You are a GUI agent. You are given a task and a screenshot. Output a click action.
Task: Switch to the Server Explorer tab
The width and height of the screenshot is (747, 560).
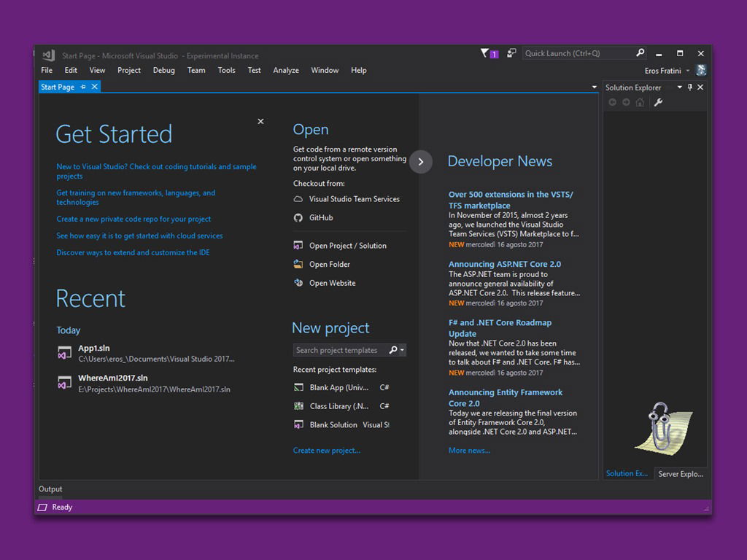pyautogui.click(x=680, y=474)
